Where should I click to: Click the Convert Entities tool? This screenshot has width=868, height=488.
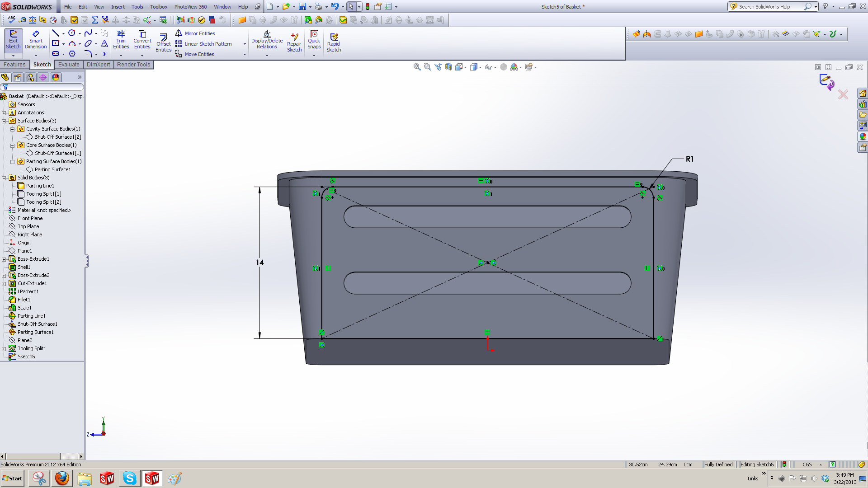(x=142, y=40)
